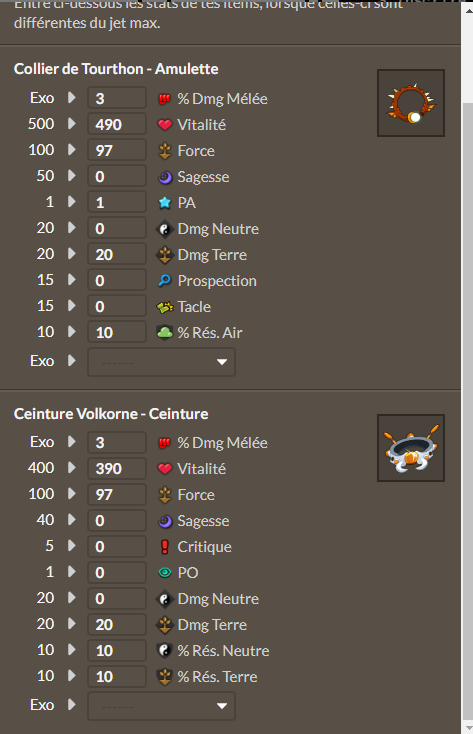Image resolution: width=473 pixels, height=734 pixels.
Task: Focus the amulet's Sagesse value field
Action: [x=117, y=176]
